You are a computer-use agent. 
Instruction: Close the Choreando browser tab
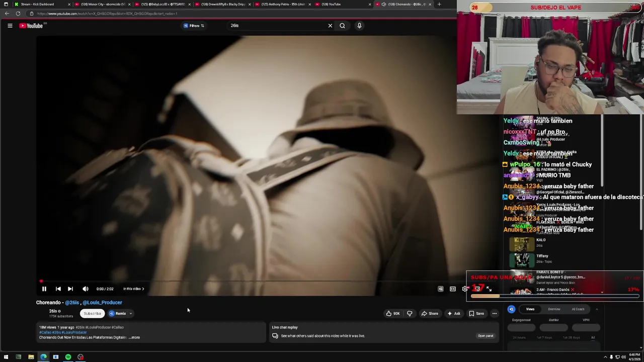pyautogui.click(x=430, y=4)
